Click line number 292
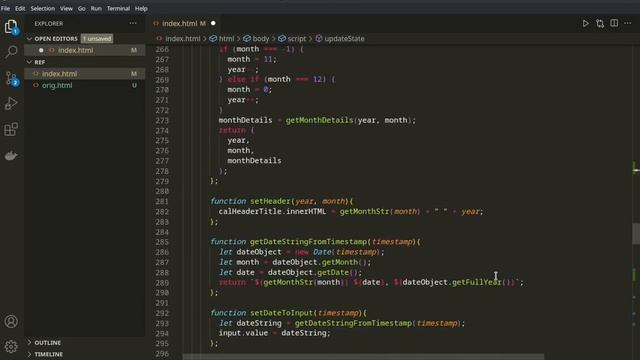Image resolution: width=640 pixels, height=360 pixels. (162, 313)
